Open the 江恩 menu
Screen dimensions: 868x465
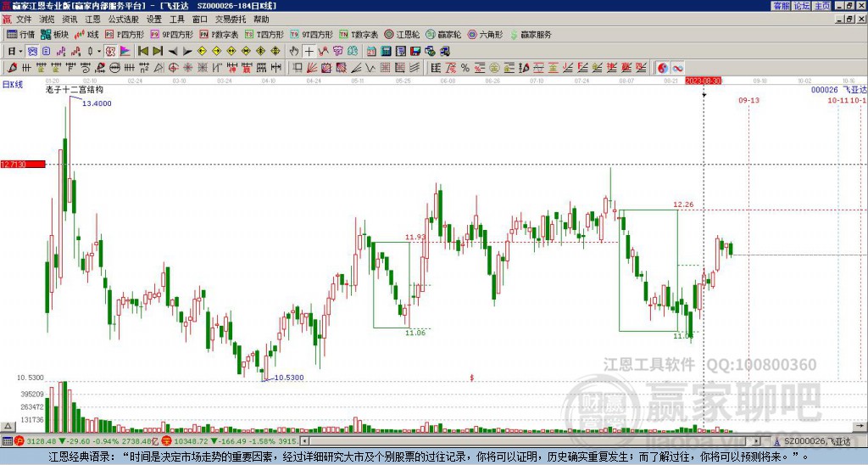(x=92, y=20)
